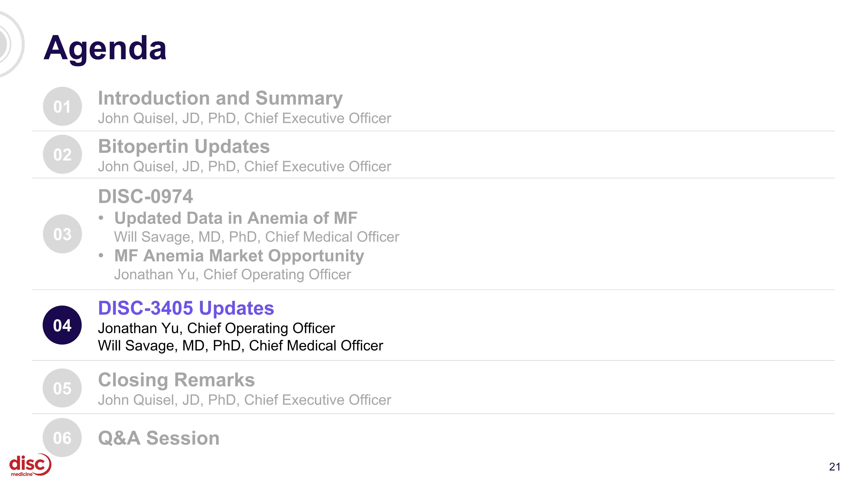Click the 02 numbered circle badge
Viewport: 868px width, 488px height.
click(x=62, y=154)
